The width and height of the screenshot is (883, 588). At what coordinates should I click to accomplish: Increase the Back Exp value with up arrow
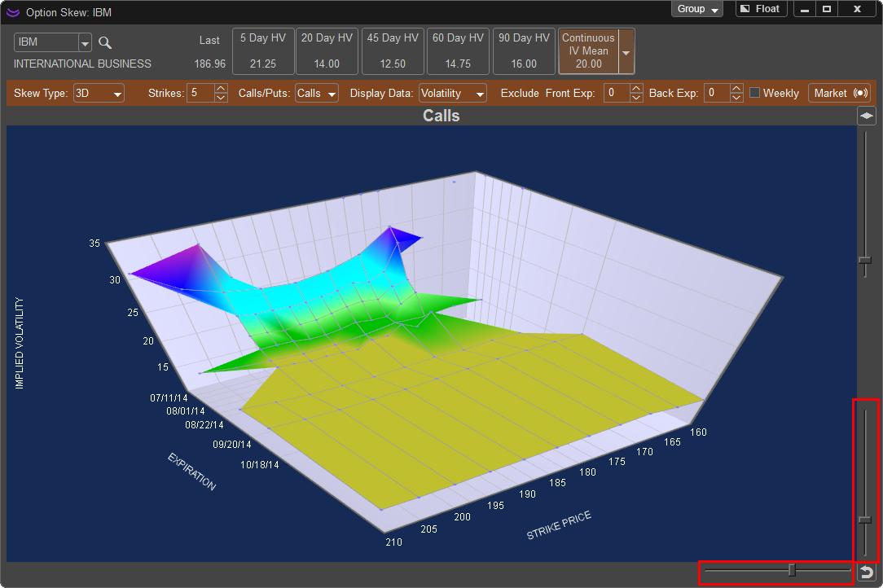coord(736,89)
